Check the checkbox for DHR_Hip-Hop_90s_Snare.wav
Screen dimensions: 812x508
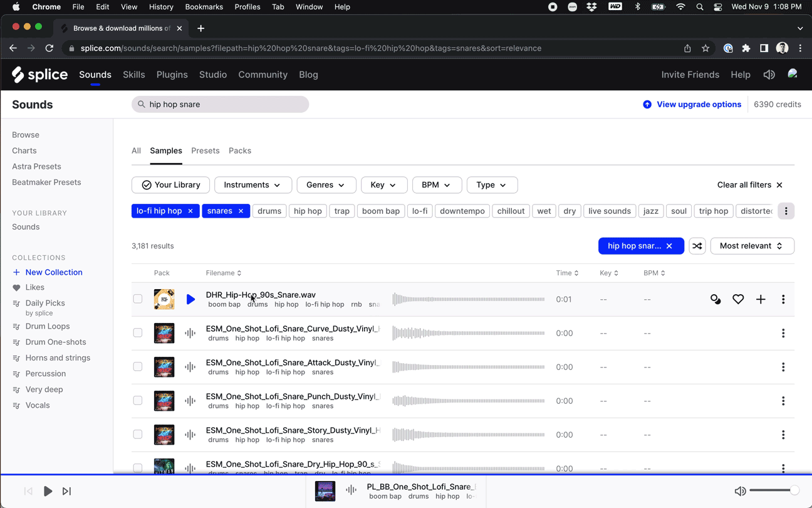138,299
